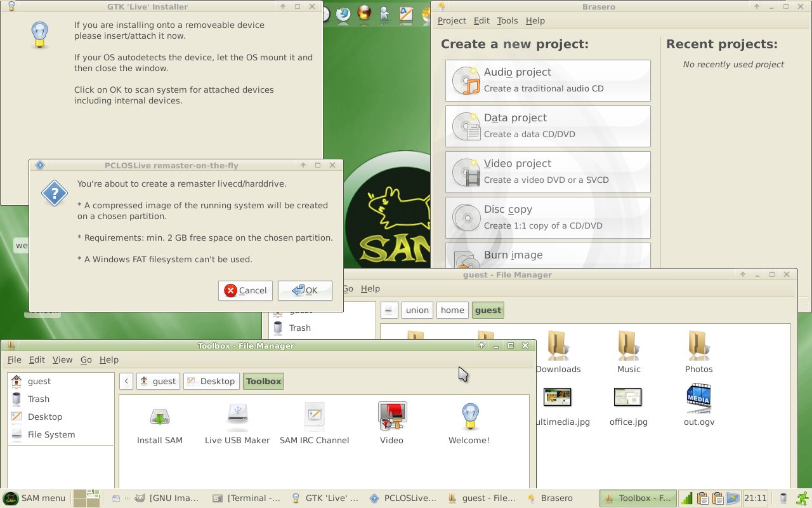Open the Project menu in Brasero
Image resolution: width=812 pixels, height=508 pixels.
click(452, 20)
